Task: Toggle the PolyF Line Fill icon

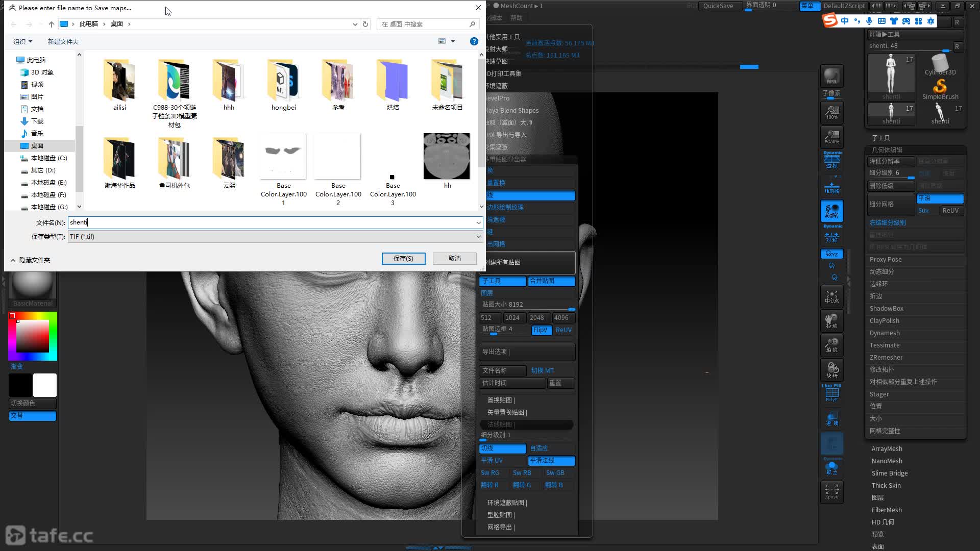Action: [x=831, y=393]
